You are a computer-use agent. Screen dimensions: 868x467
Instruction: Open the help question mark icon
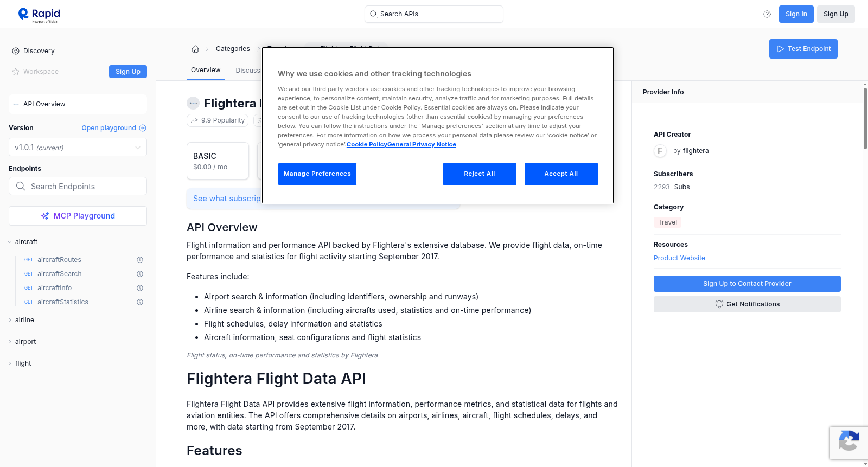coord(767,14)
